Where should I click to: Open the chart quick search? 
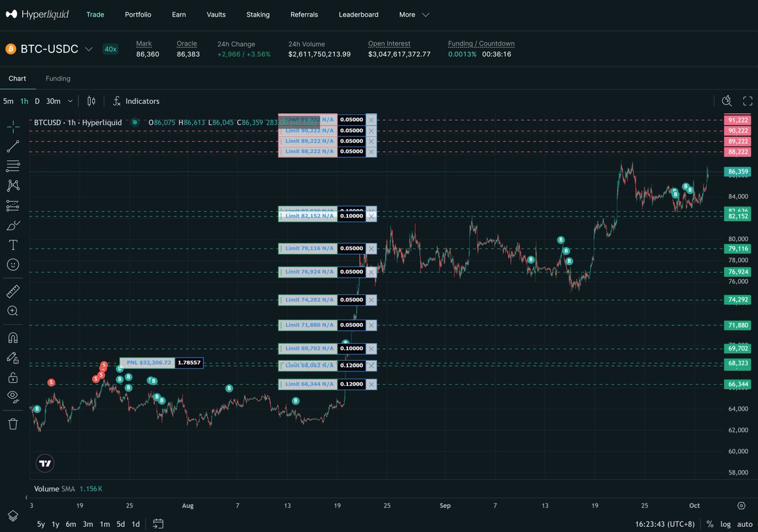pyautogui.click(x=727, y=101)
